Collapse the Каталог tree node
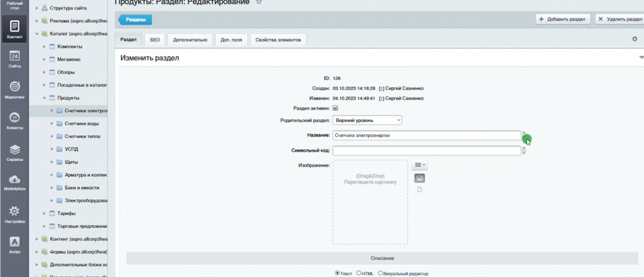The width and height of the screenshot is (644, 277). pyautogui.click(x=36, y=34)
